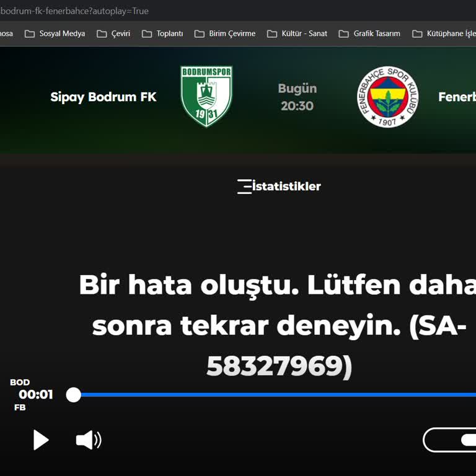Click the SA-58327969 error message text

(279, 325)
